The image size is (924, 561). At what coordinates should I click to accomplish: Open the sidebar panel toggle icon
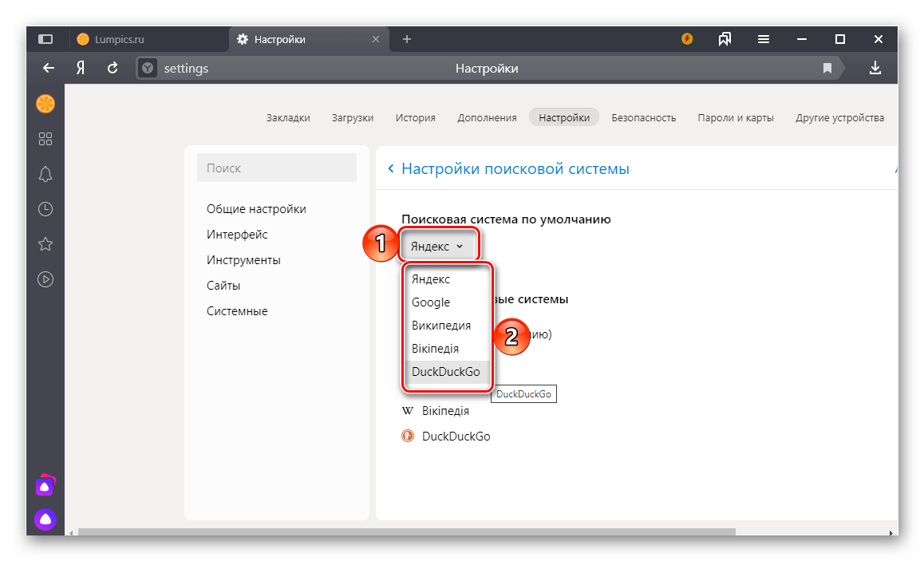(45, 39)
